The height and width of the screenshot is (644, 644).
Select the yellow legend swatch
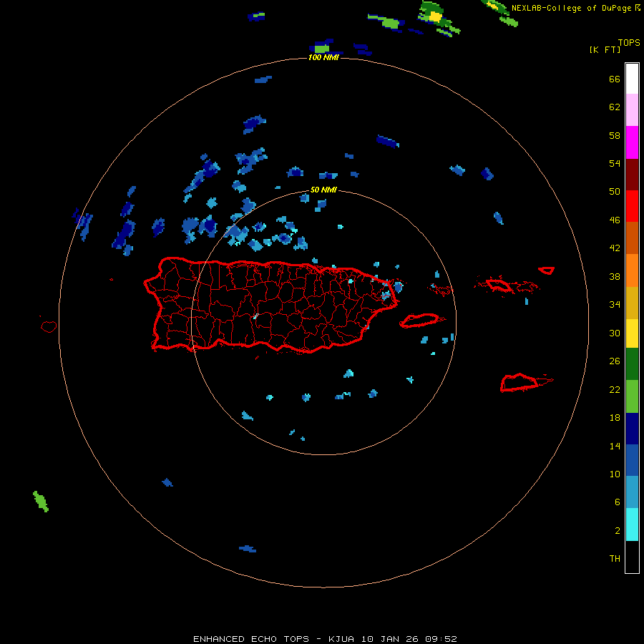[632, 333]
